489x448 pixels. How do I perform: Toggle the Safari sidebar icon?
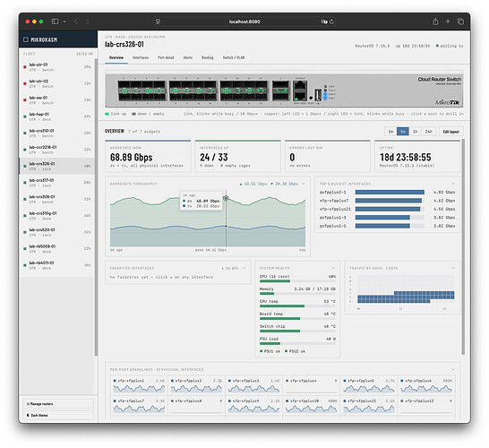click(x=56, y=22)
